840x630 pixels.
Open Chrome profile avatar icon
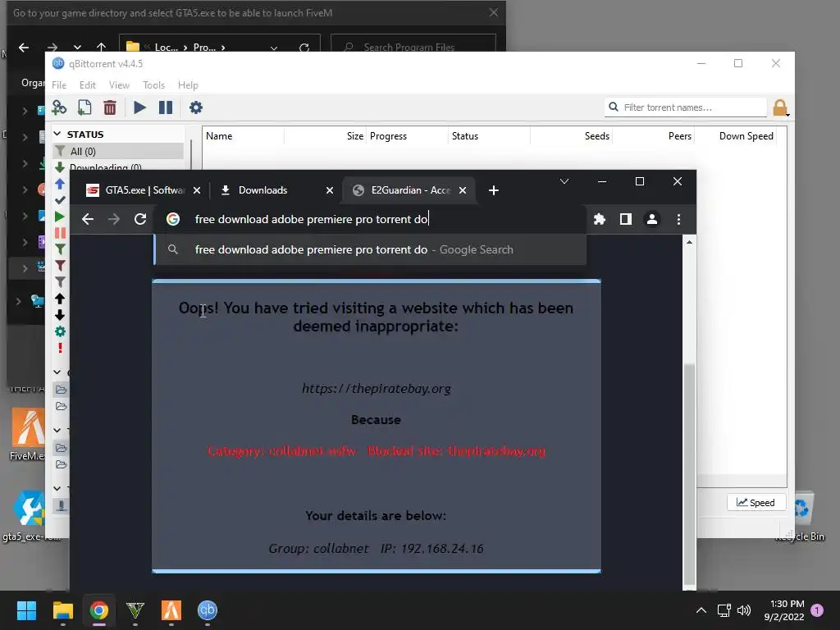coord(652,218)
